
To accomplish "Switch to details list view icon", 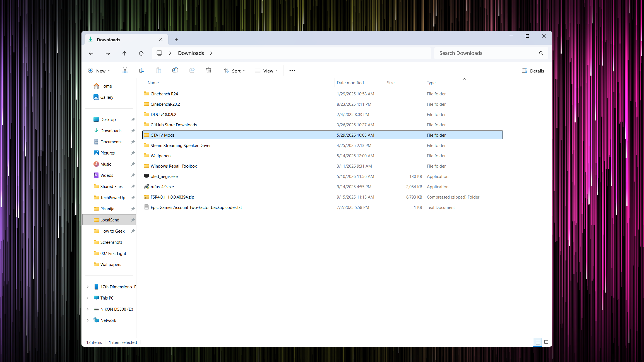I will (x=537, y=342).
